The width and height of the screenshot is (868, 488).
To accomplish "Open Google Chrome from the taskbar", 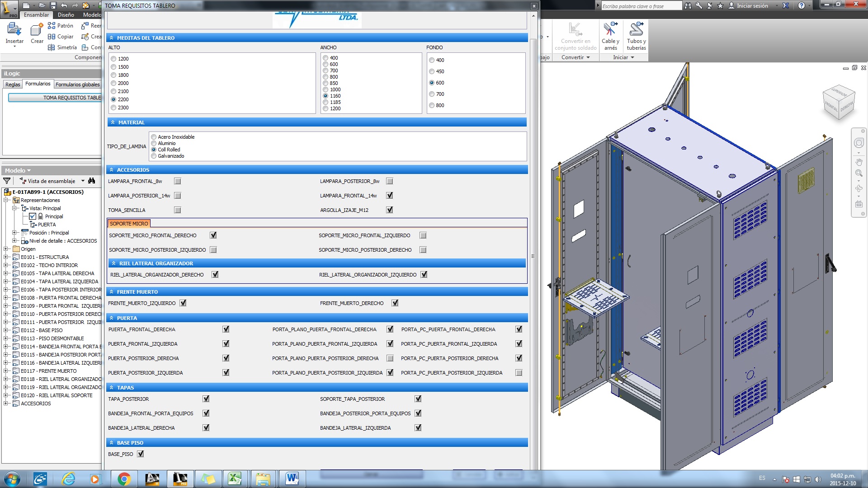I will click(124, 479).
